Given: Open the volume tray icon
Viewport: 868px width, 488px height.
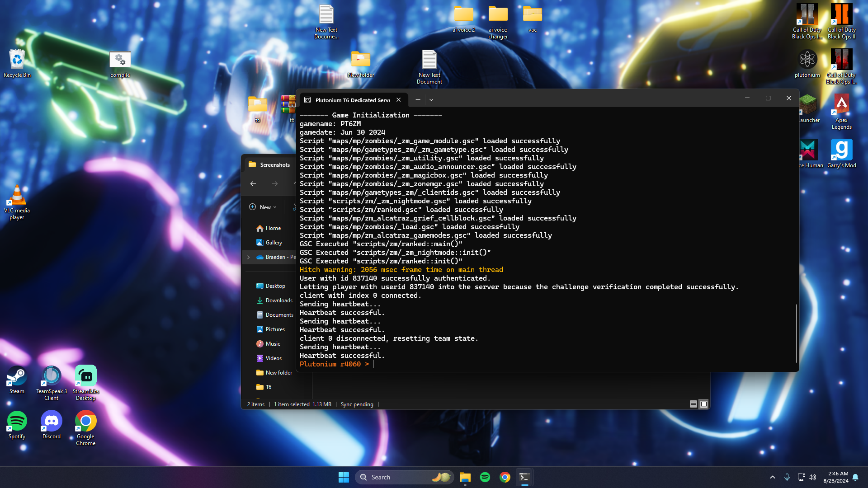Looking at the screenshot, I should point(812,477).
